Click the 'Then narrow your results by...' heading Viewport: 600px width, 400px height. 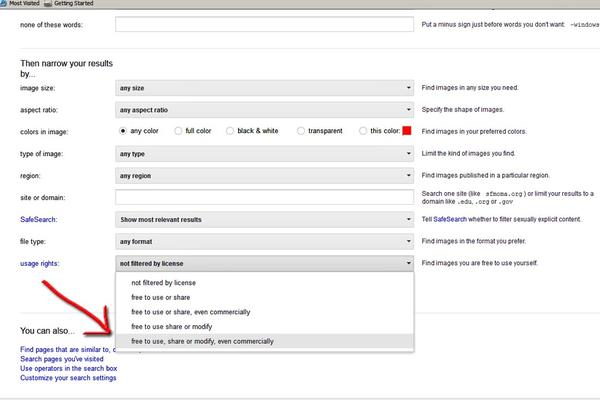point(67,69)
